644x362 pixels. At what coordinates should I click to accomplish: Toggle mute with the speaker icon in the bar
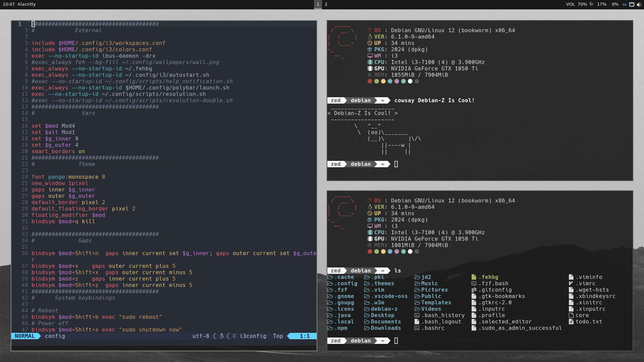tap(639, 4)
